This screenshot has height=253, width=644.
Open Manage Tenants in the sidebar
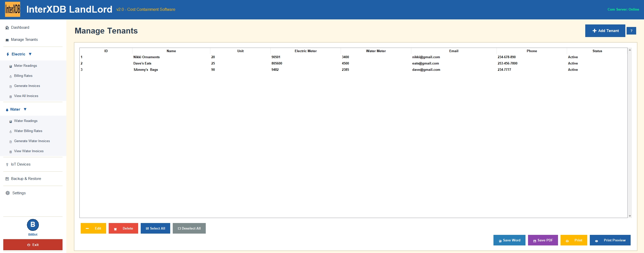click(x=24, y=40)
